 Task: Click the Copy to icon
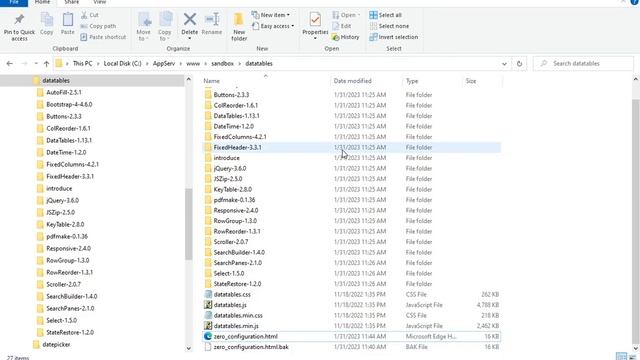click(165, 20)
